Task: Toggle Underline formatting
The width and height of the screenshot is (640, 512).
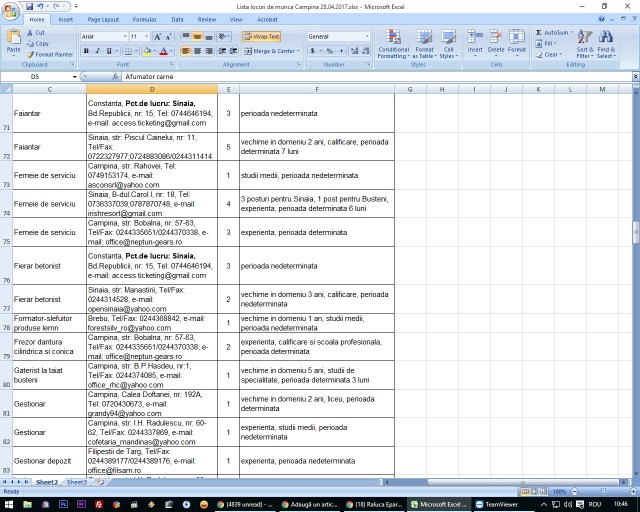Action: (109, 51)
